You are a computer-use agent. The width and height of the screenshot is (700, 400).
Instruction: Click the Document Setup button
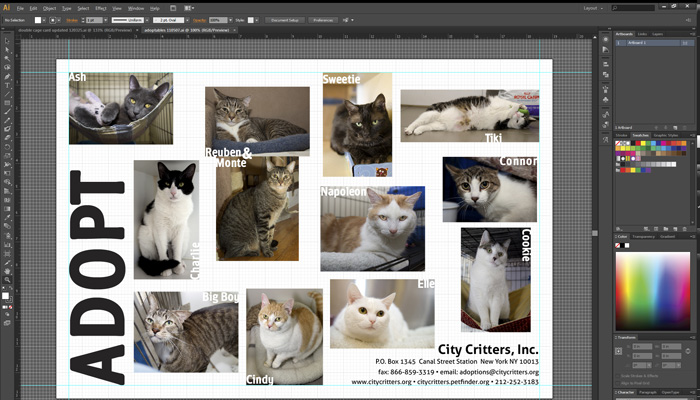[285, 19]
